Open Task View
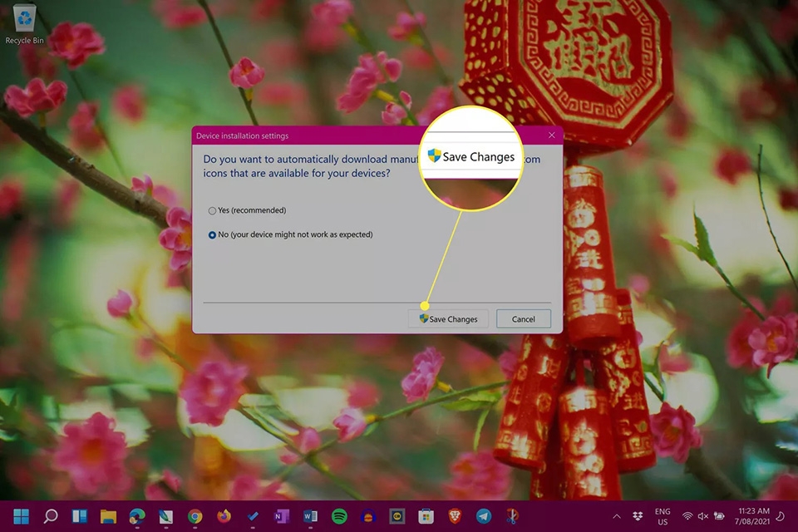 79,515
